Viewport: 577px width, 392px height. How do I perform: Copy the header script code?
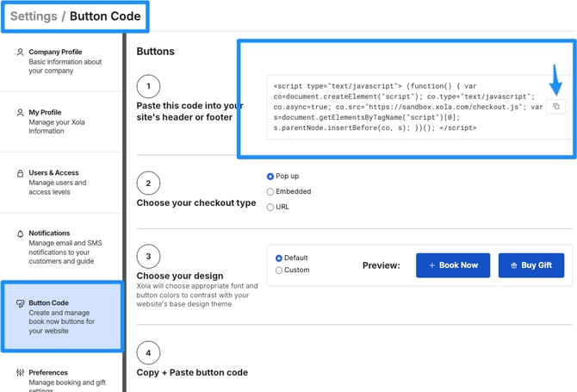click(555, 106)
